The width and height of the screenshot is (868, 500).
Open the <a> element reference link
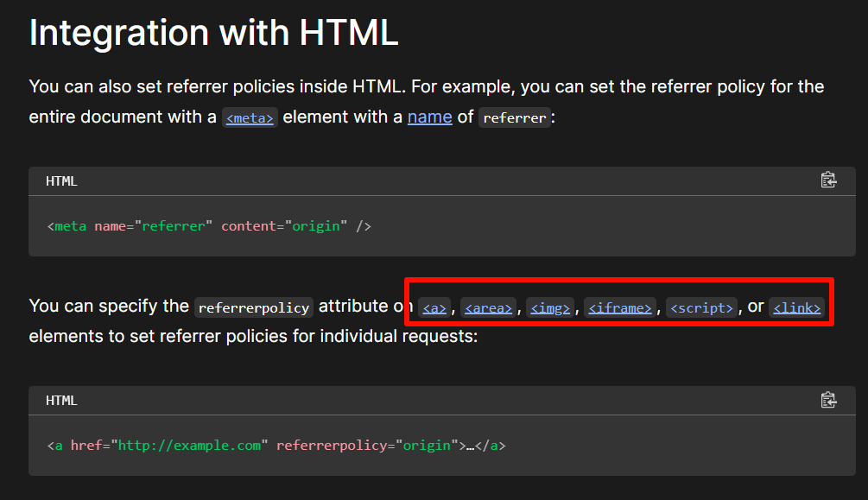(434, 307)
